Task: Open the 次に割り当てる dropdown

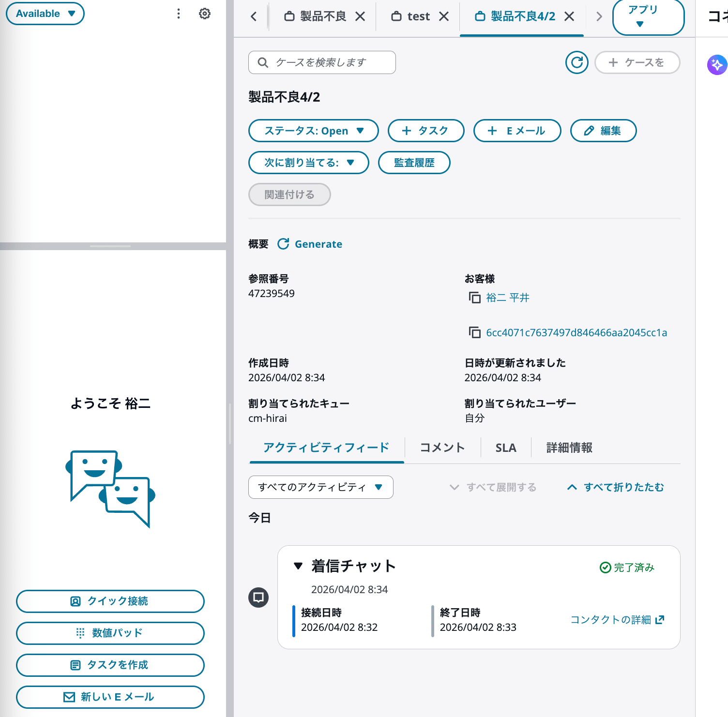Action: pos(308,163)
